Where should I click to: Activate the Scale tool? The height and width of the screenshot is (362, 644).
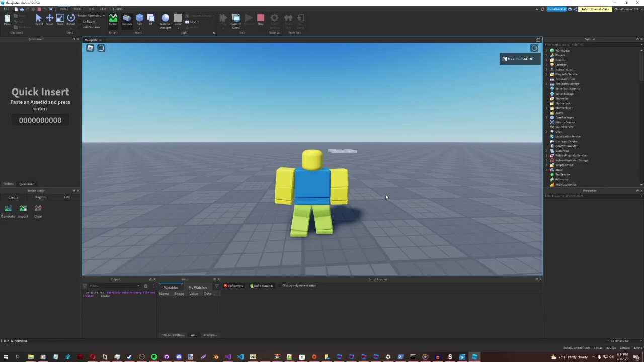click(x=60, y=20)
